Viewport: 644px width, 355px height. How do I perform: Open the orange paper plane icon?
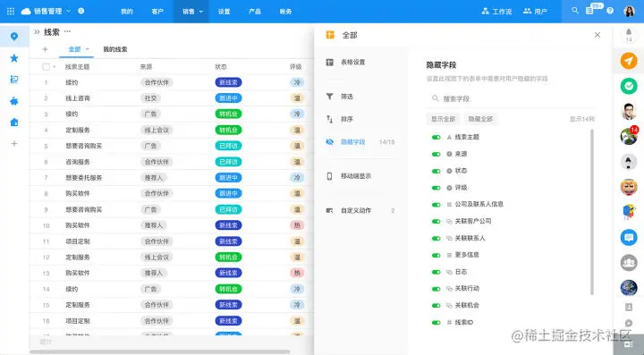coord(629,61)
